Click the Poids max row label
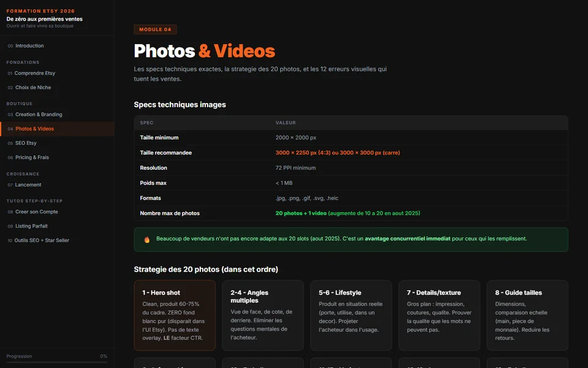This screenshot has width=588, height=368. 153,183
